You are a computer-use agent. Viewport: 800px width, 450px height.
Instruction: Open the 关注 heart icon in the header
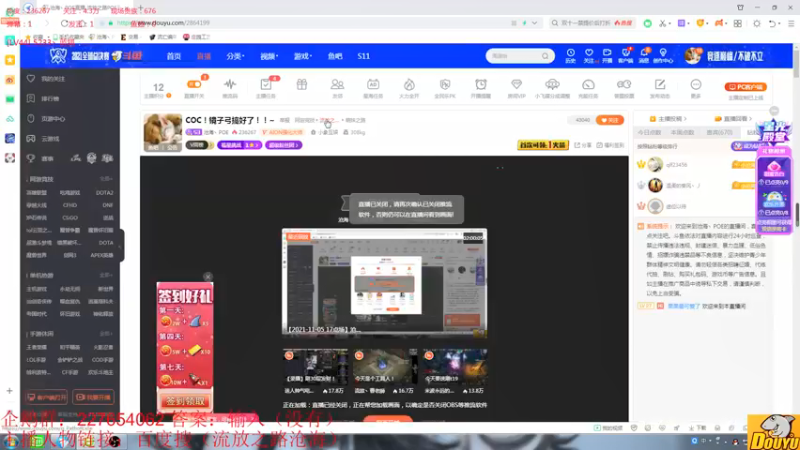[589, 56]
